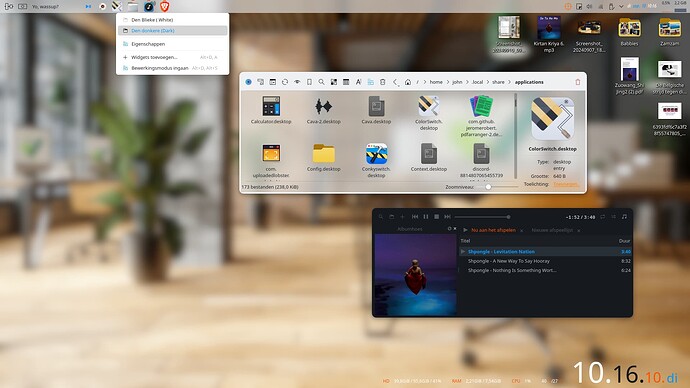Toggle hidden files with the eye icon
This screenshot has height=388, width=690.
[297, 82]
